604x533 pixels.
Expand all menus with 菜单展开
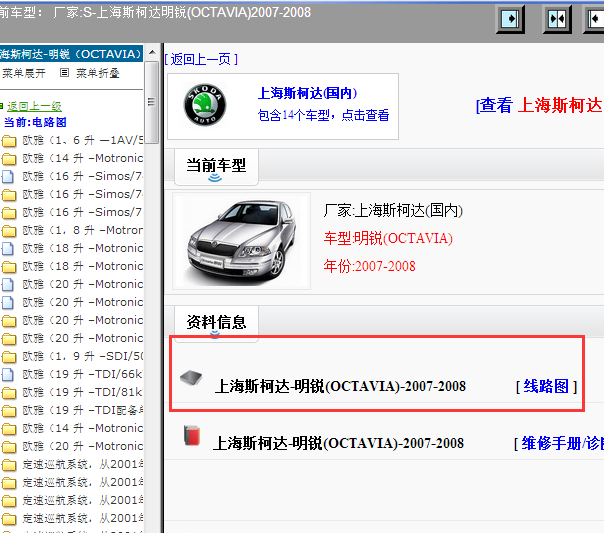[x=23, y=73]
